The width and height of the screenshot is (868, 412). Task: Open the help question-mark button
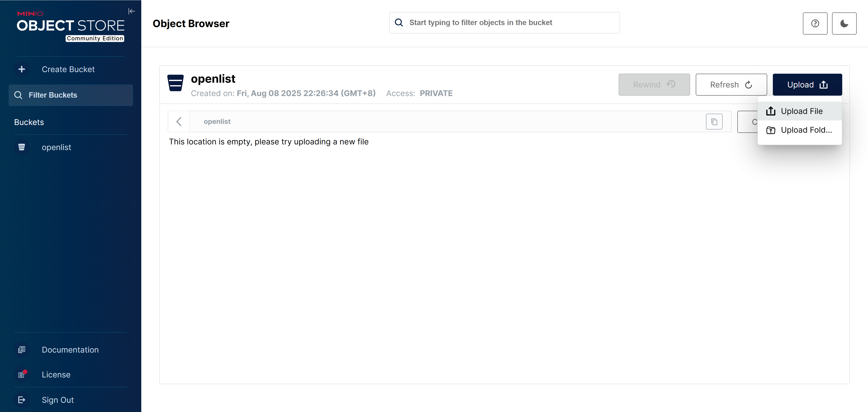(815, 23)
